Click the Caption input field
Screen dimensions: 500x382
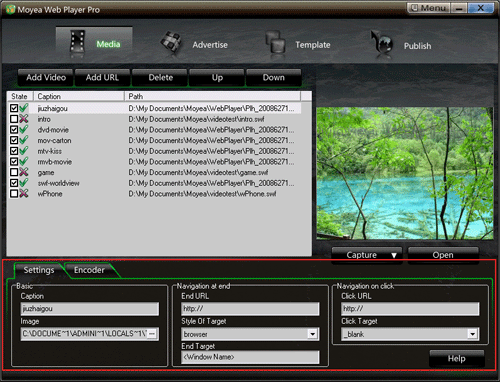(x=90, y=309)
